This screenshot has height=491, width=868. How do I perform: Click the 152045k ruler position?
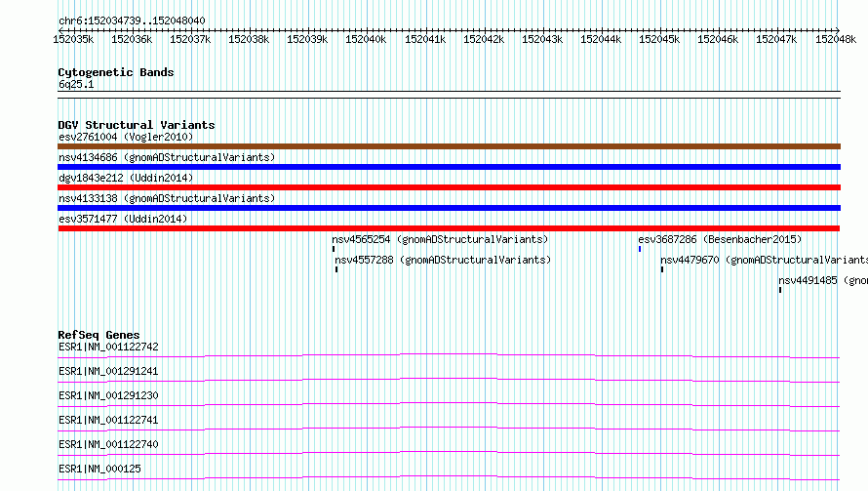[659, 39]
